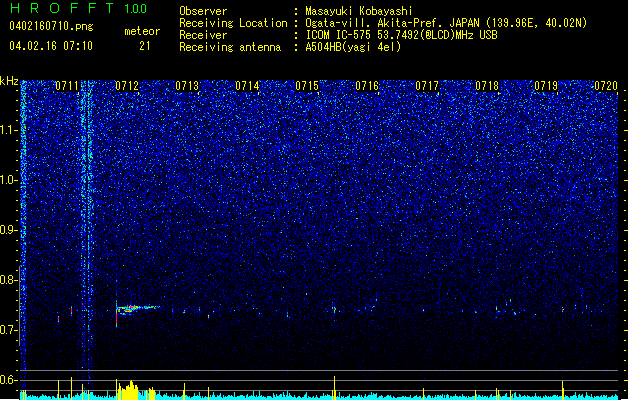629x400 pixels.
Task: Select receiver text ICOM IC-575 53.7492 MHz USB
Action: (402, 35)
